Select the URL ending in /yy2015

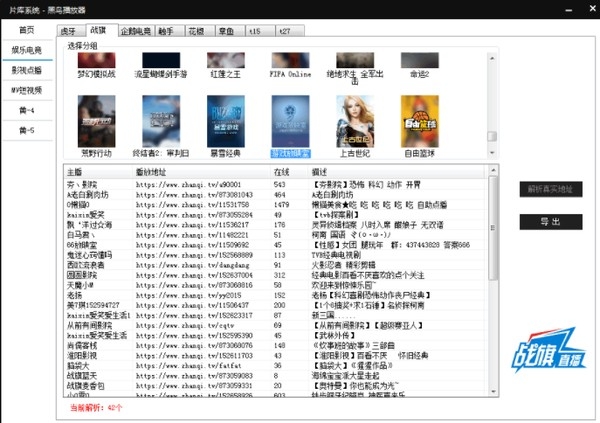188,295
